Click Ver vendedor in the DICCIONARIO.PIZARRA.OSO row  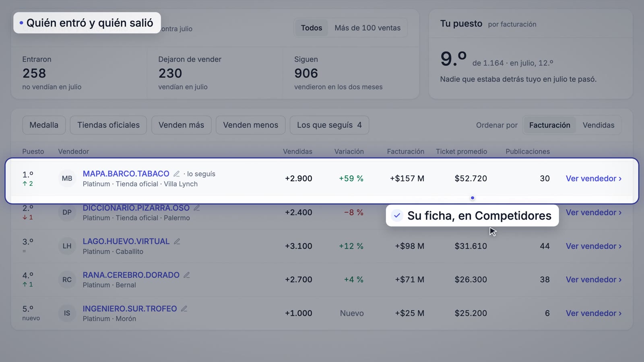(x=594, y=212)
